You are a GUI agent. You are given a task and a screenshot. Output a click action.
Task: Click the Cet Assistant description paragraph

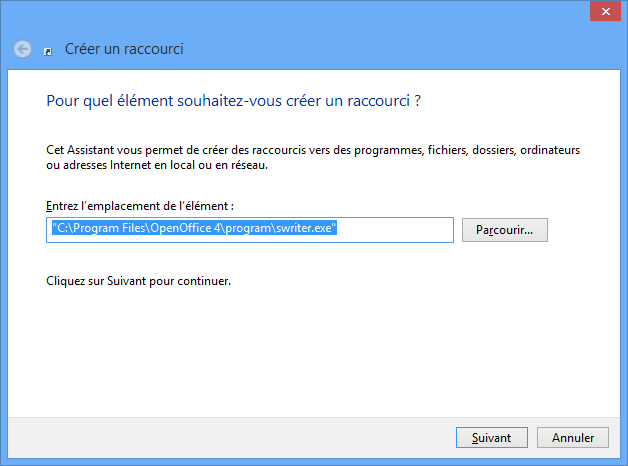click(313, 157)
